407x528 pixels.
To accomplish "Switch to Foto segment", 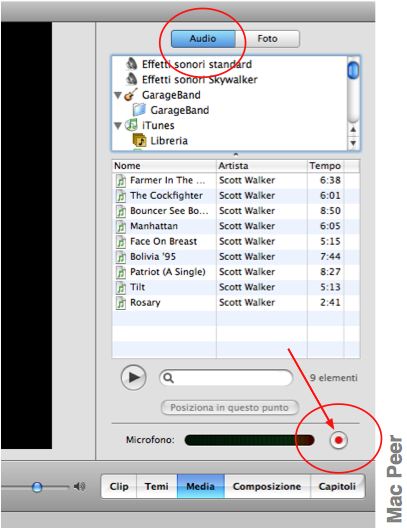I will (x=267, y=39).
